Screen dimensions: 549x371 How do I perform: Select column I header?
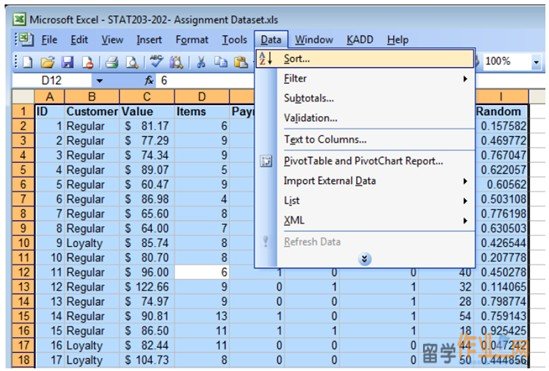click(x=501, y=97)
